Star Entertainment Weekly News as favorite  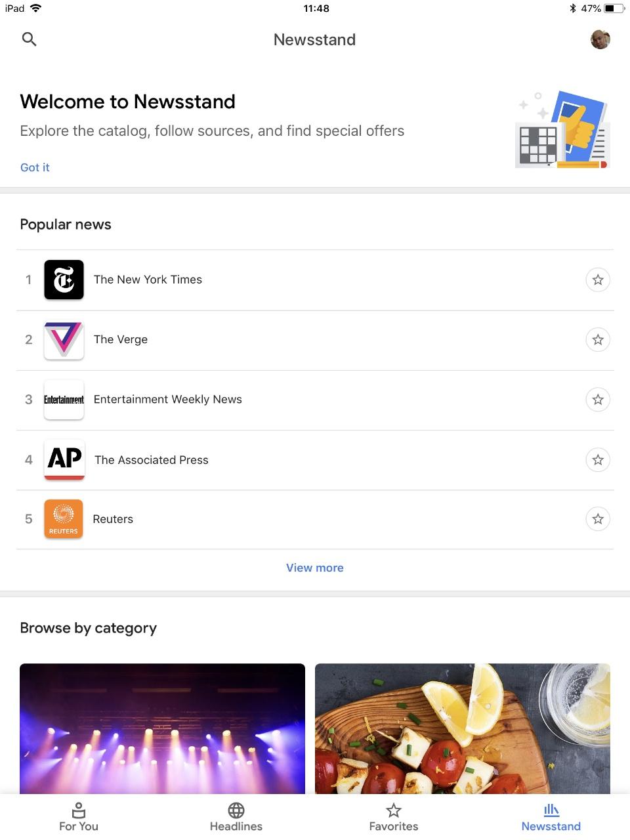click(598, 400)
